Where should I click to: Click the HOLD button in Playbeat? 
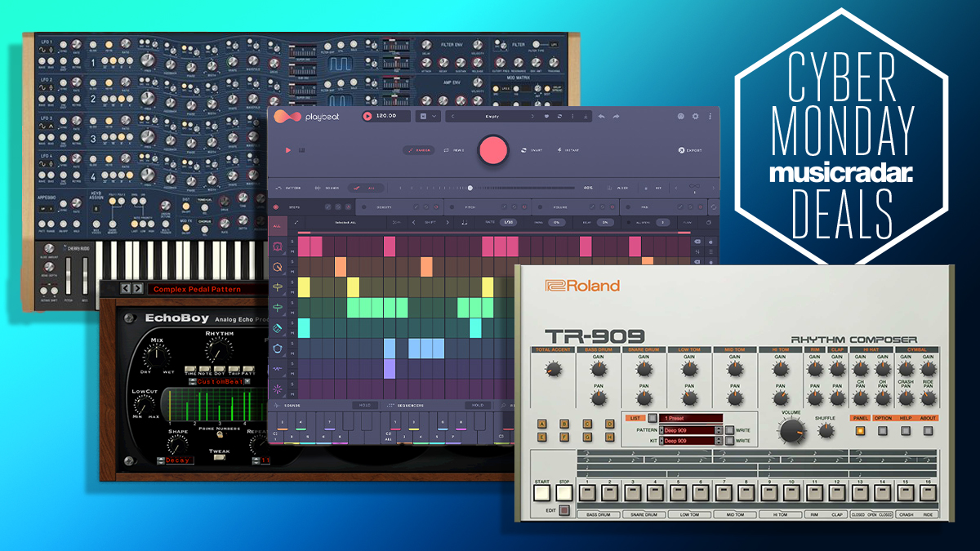coord(365,403)
